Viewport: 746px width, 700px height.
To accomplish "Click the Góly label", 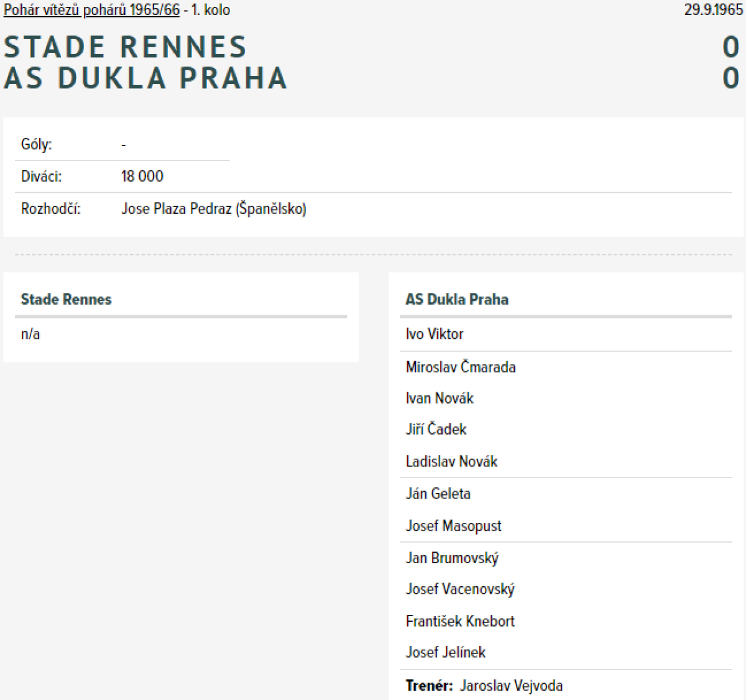I will (37, 144).
